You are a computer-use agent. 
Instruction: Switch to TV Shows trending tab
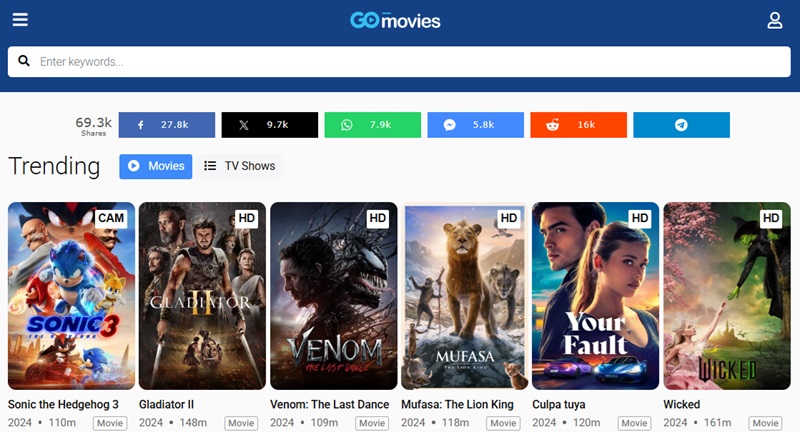(240, 166)
